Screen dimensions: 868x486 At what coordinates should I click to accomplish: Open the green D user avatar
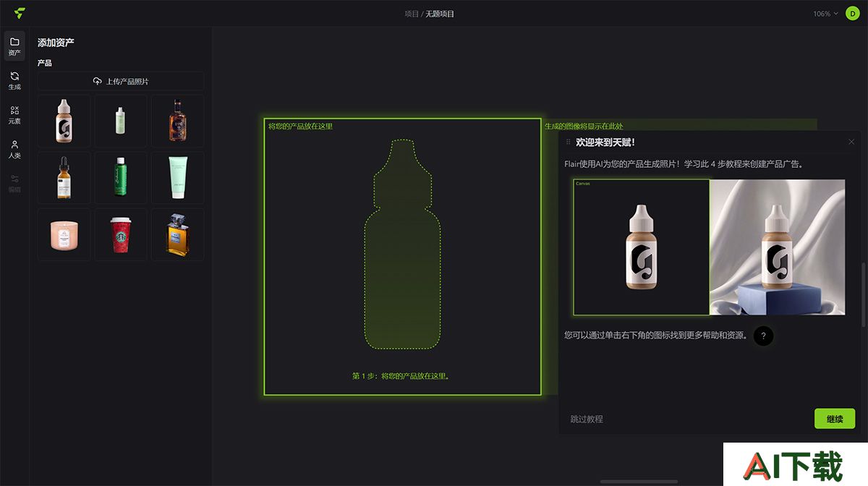pos(852,13)
